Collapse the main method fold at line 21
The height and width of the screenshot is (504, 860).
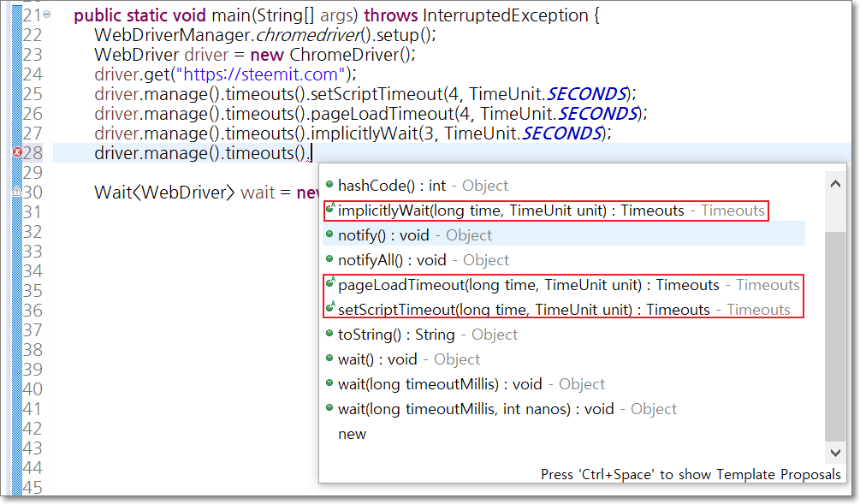[x=47, y=15]
